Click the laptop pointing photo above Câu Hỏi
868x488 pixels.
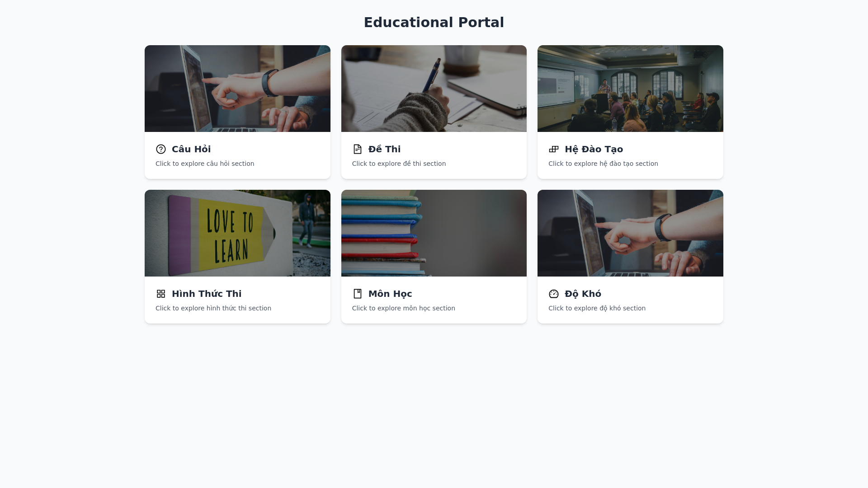tap(237, 89)
